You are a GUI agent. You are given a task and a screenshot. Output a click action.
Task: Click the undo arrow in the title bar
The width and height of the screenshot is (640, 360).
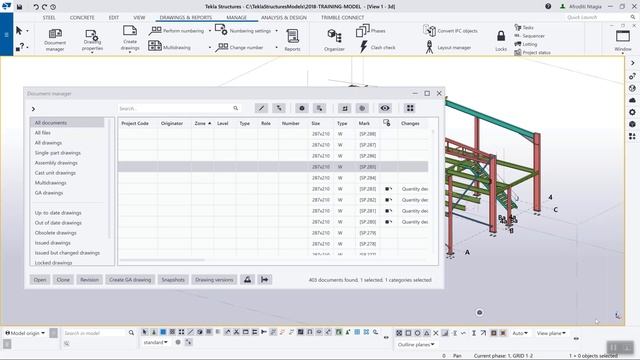pos(36,7)
